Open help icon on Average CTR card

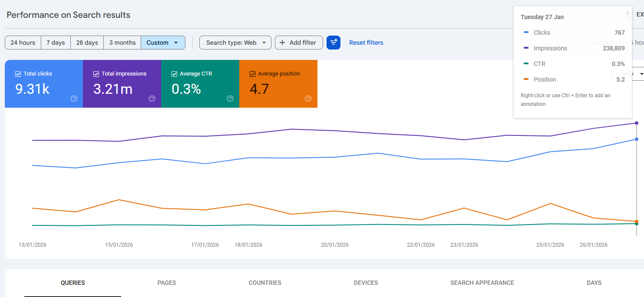[x=230, y=99]
